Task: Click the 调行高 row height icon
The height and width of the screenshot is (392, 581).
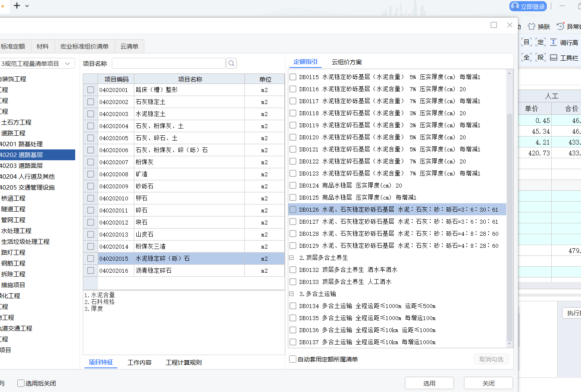Action: tap(554, 42)
